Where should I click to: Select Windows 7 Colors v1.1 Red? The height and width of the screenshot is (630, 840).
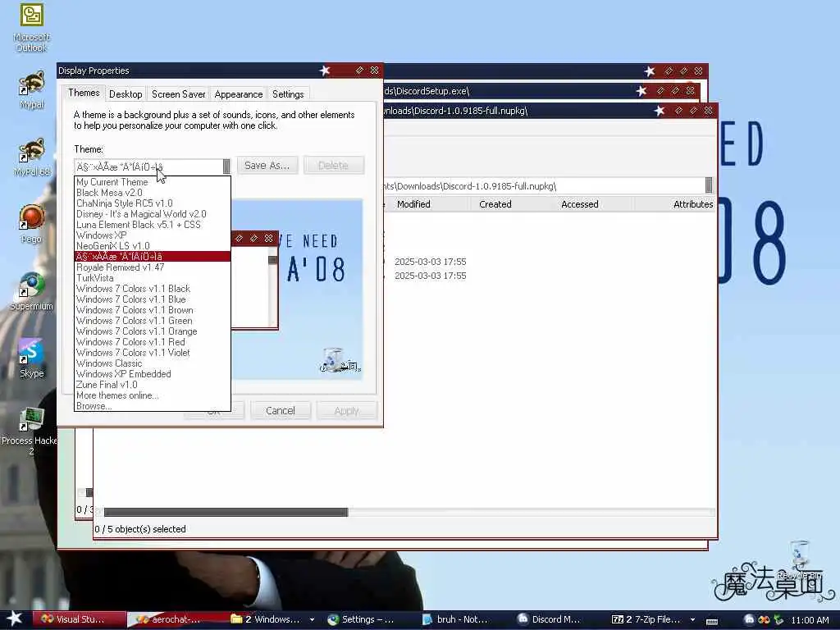click(x=152, y=342)
